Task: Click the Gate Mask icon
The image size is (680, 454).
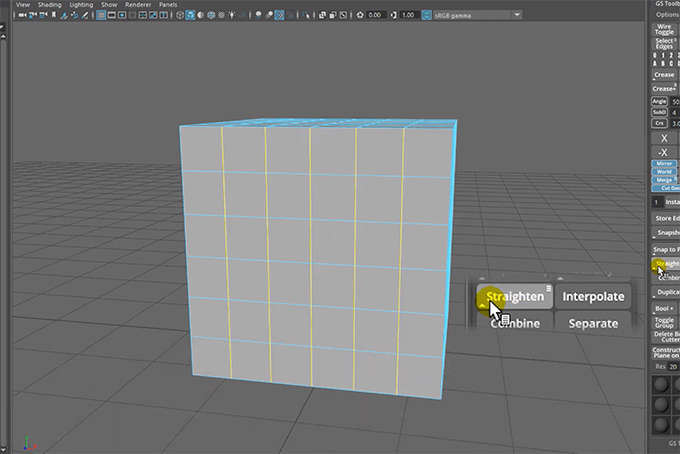Action: click(x=132, y=15)
